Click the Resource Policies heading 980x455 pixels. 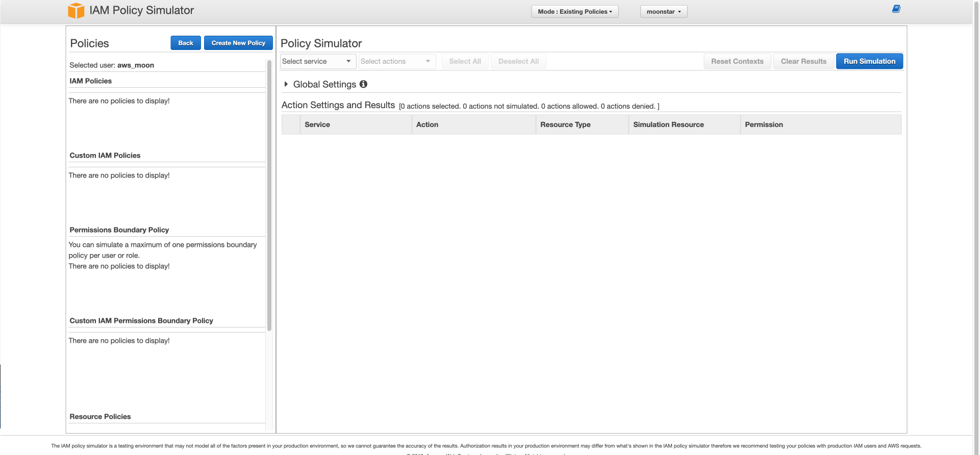pyautogui.click(x=100, y=417)
